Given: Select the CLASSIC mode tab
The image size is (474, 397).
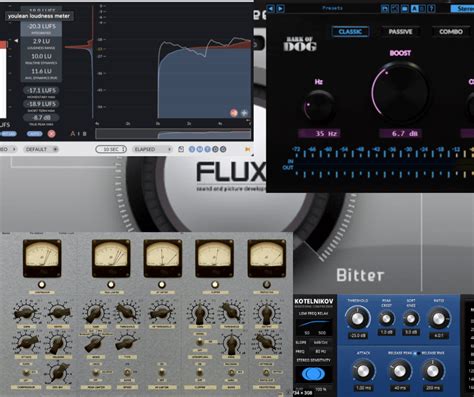Looking at the screenshot, I should tap(350, 32).
